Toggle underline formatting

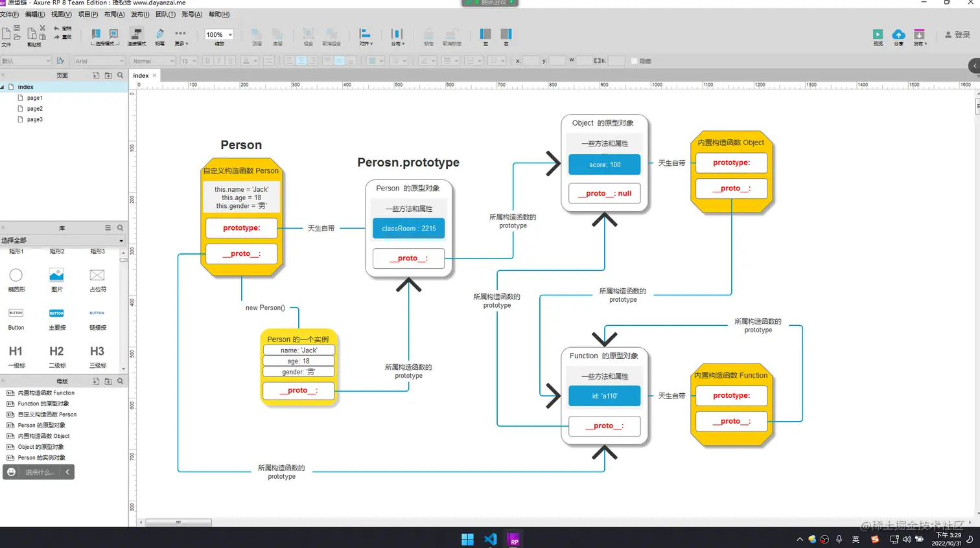click(x=231, y=61)
